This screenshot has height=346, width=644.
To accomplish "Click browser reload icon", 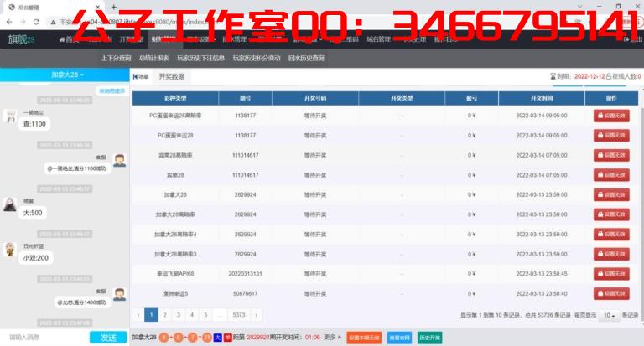I will (x=36, y=22).
